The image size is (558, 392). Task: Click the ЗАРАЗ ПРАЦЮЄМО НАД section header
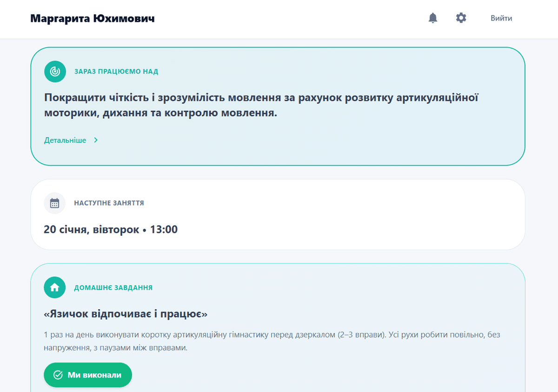(x=115, y=71)
